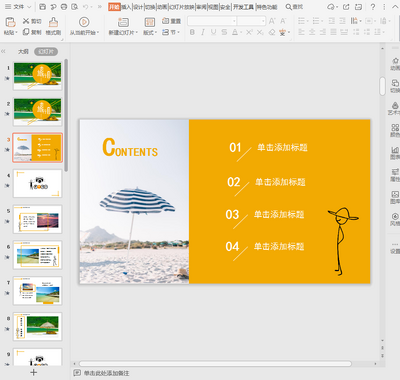
Task: Toggle Superscript formatting
Action: pyautogui.click(x=249, y=32)
